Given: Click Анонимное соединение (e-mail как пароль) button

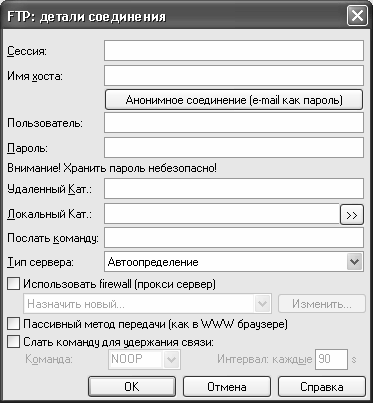Looking at the screenshot, I should [234, 100].
